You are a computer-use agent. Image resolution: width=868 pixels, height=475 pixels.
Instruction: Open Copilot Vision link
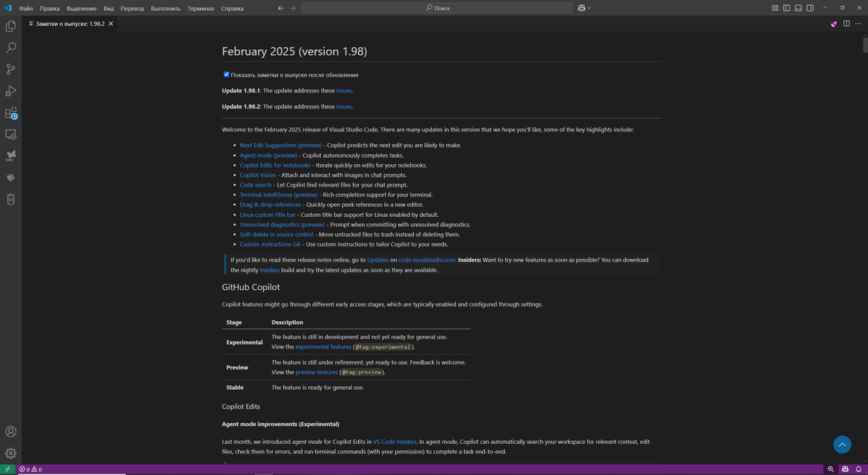(x=258, y=175)
